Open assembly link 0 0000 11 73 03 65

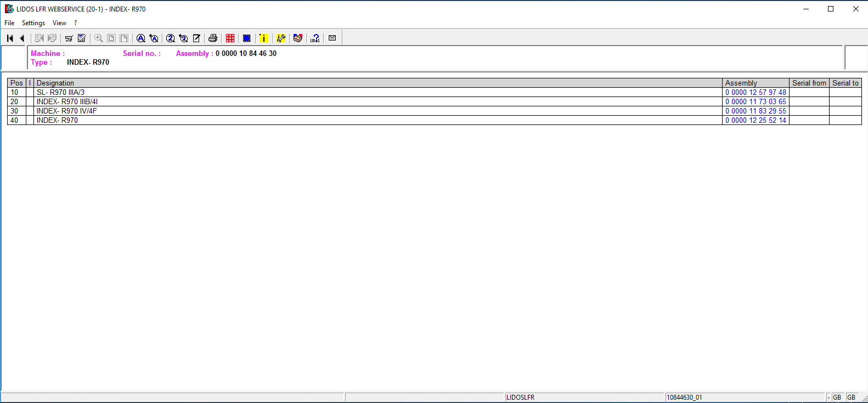click(x=756, y=101)
